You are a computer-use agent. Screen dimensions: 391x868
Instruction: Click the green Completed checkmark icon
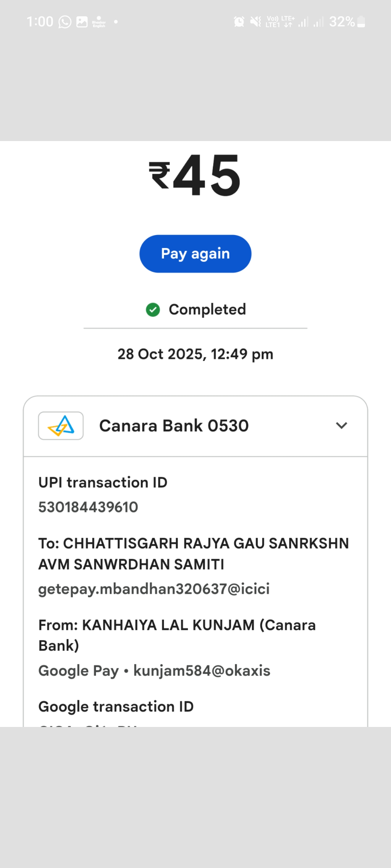153,310
